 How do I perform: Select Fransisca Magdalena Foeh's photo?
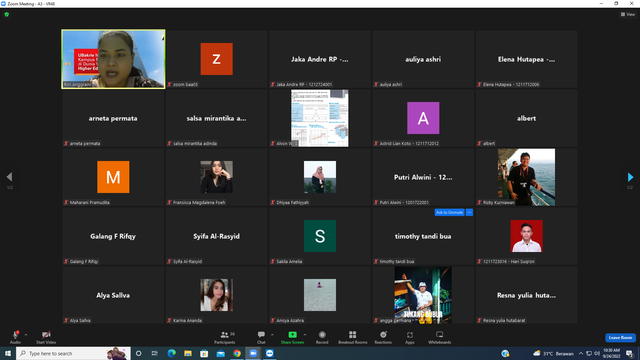(x=217, y=177)
